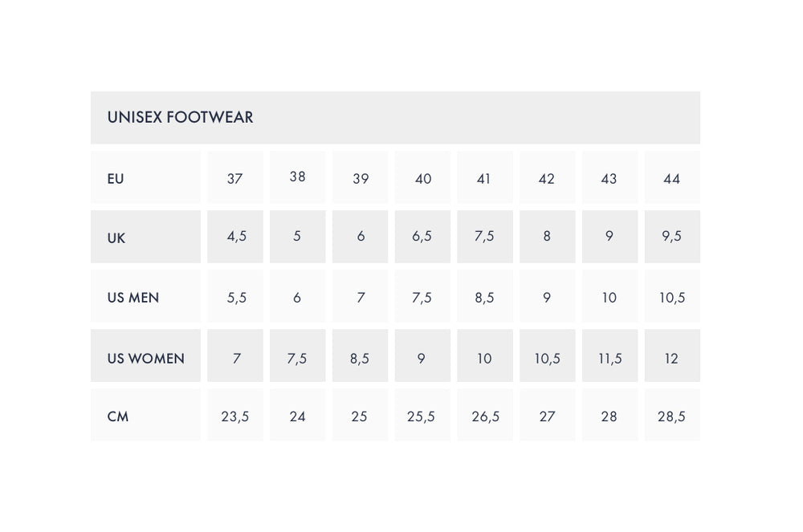This screenshot has height=532, width=803.
Task: Select the EU row label
Action: coord(116,178)
